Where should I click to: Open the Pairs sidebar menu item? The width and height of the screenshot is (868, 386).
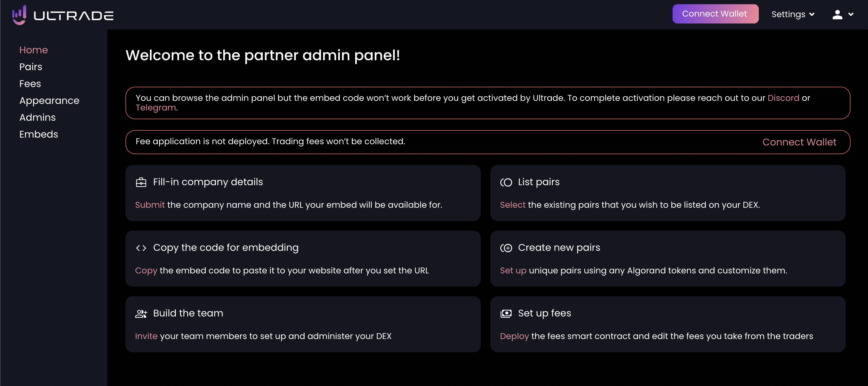(31, 67)
